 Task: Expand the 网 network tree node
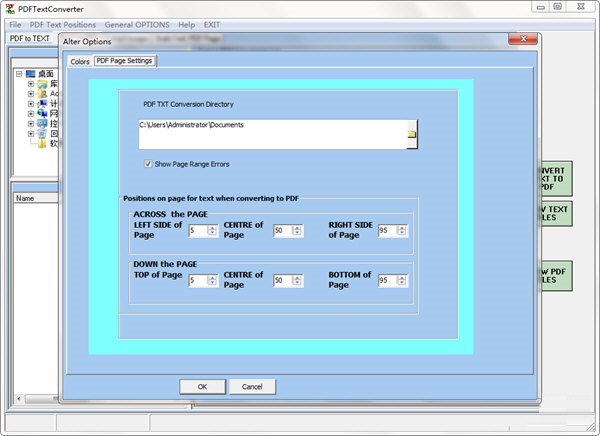(31, 113)
